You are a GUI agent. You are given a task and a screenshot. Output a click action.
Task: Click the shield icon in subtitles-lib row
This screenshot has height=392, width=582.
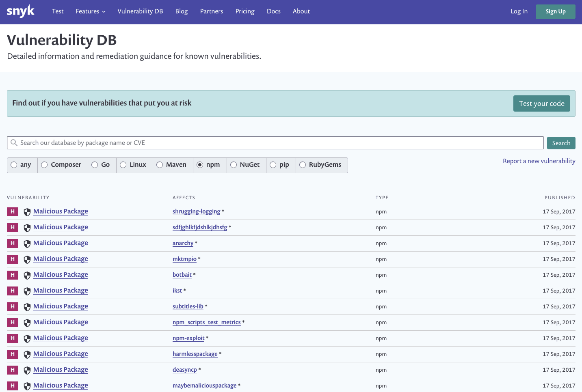pos(27,307)
